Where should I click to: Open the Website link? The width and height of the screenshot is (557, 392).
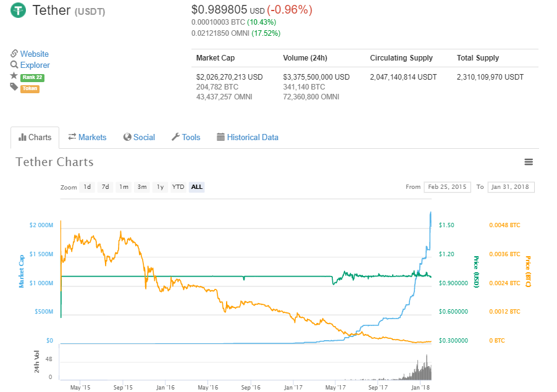[x=35, y=54]
